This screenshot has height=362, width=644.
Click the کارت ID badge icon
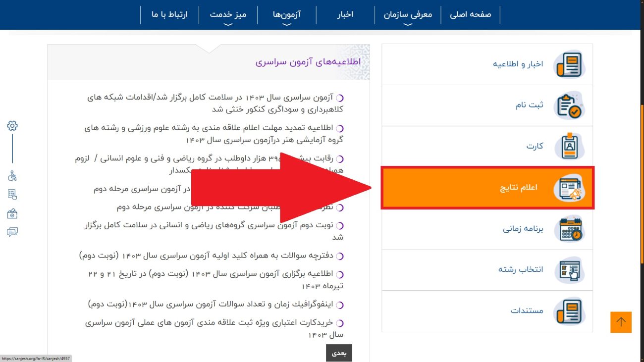coord(569,147)
